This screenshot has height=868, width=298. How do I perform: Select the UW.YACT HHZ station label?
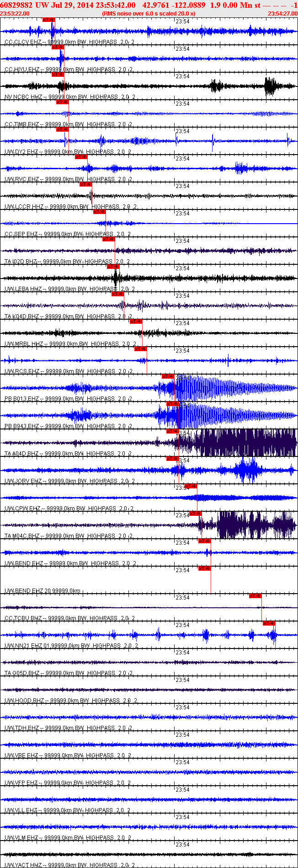[69, 865]
